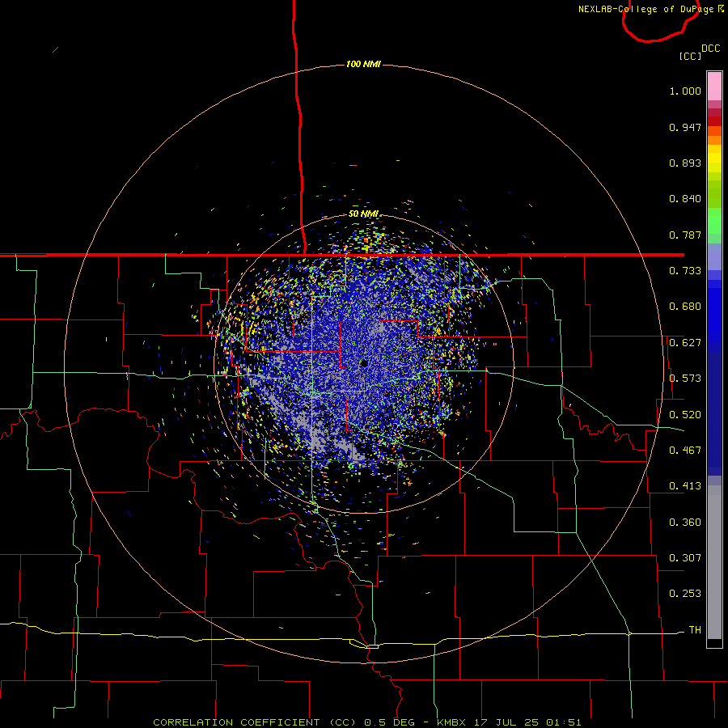728x728 pixels.
Task: Click the 0.627 legend value
Action: tap(685, 343)
